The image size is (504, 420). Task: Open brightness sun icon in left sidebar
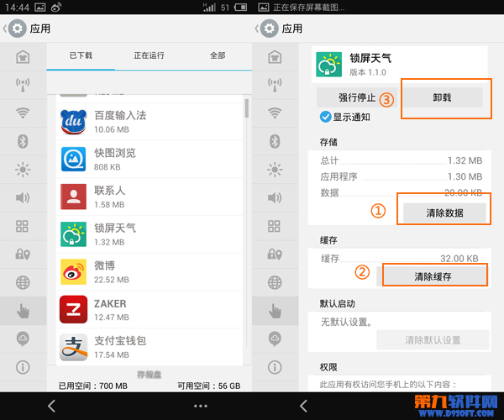(x=23, y=170)
